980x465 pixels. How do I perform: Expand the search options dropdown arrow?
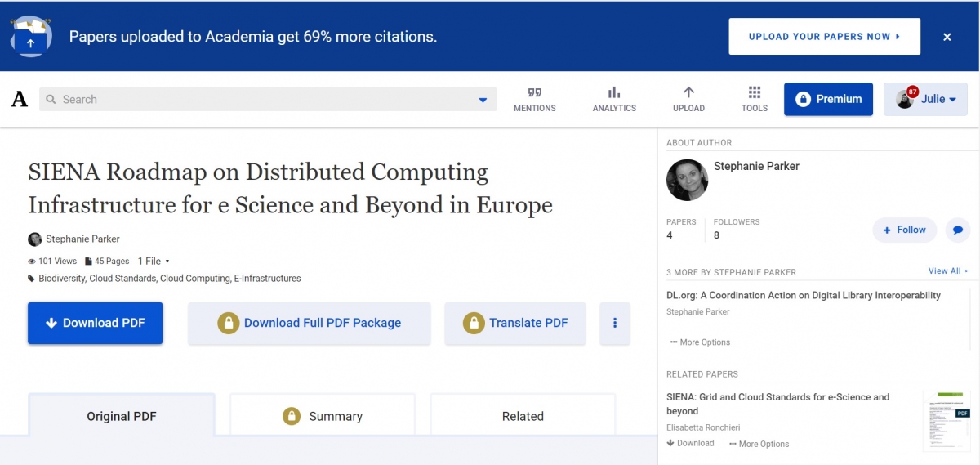(483, 100)
